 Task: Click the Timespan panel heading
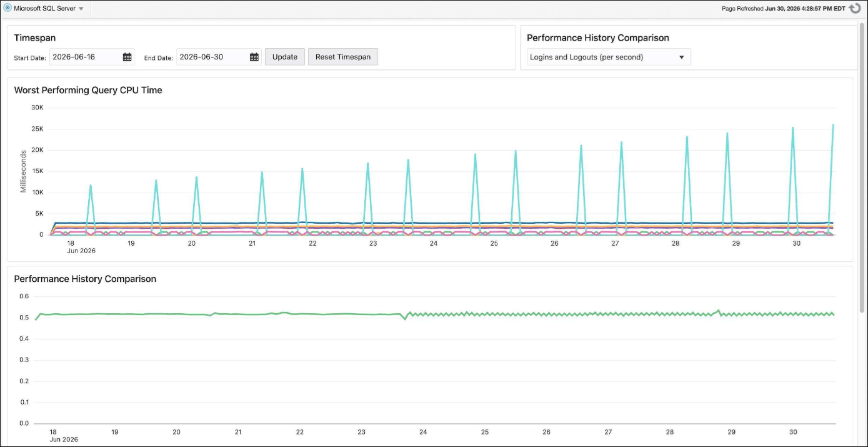(35, 38)
